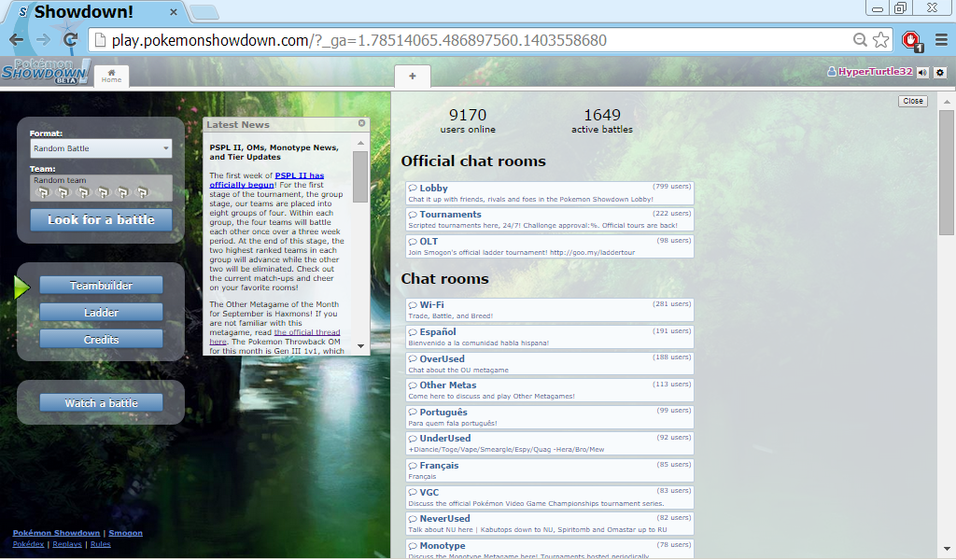
Task: Open the Ladder
Action: point(101,313)
